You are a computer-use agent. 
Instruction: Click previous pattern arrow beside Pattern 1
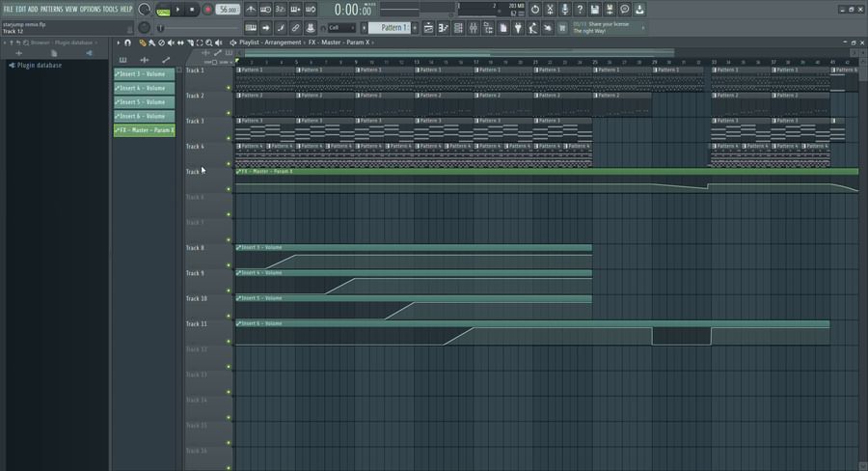364,28
